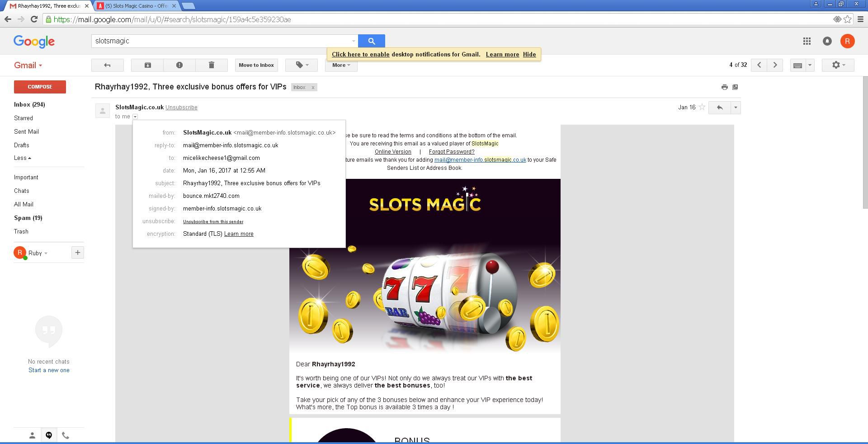The width and height of the screenshot is (868, 444).
Task: Open Google notifications bell icon
Action: click(x=827, y=41)
